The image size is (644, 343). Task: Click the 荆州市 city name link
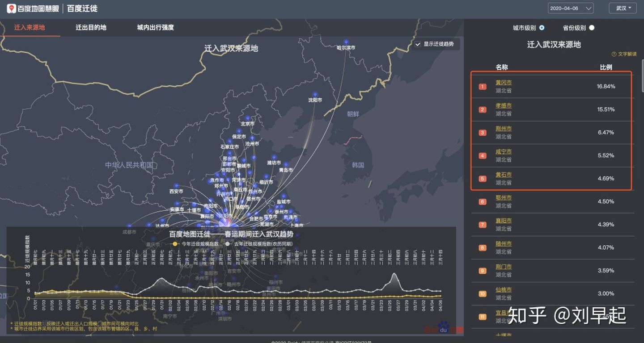click(504, 129)
